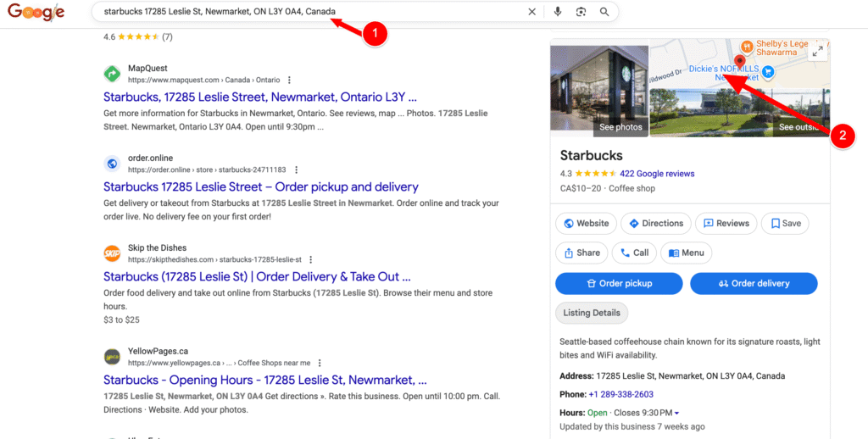Click the MapQuest green arrow favicon
The width and height of the screenshot is (868, 439).
(113, 74)
